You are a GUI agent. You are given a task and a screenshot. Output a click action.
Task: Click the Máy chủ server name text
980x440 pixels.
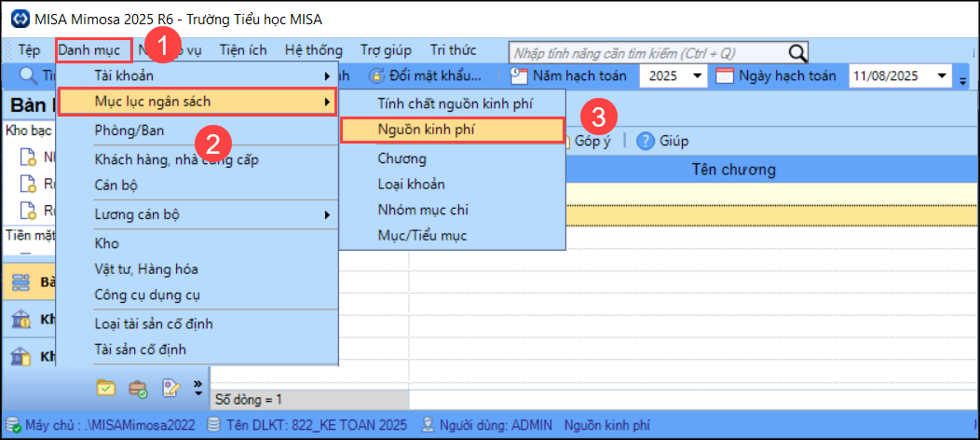(110, 426)
